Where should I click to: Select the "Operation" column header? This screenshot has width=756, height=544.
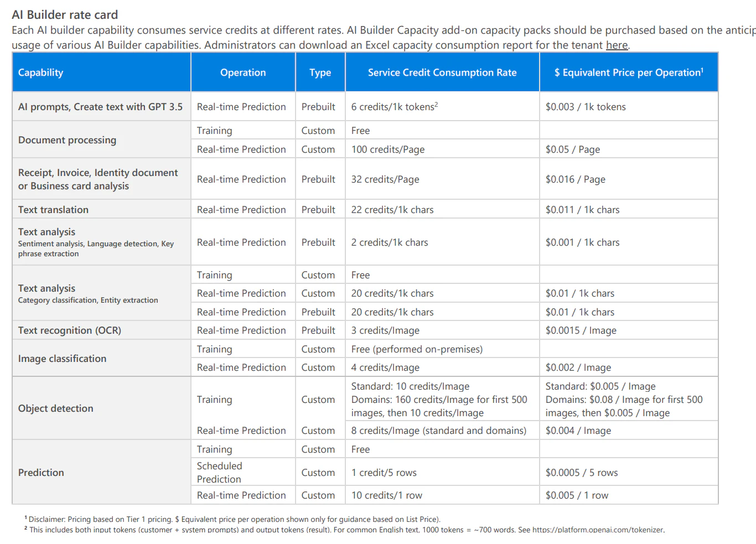point(243,72)
